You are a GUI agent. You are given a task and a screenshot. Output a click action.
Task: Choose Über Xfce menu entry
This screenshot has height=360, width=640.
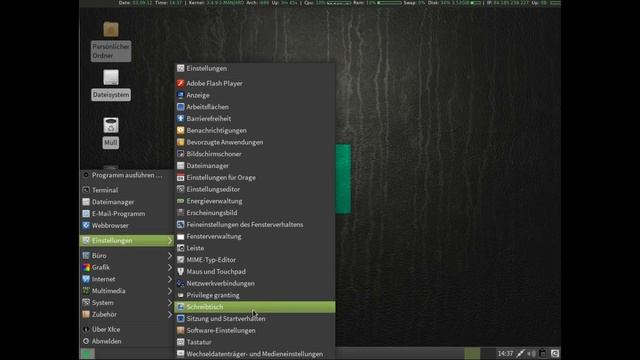tap(127, 329)
